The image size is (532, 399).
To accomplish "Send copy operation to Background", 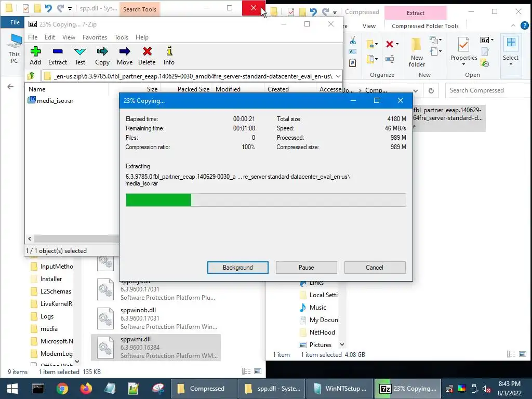I will [x=237, y=268].
